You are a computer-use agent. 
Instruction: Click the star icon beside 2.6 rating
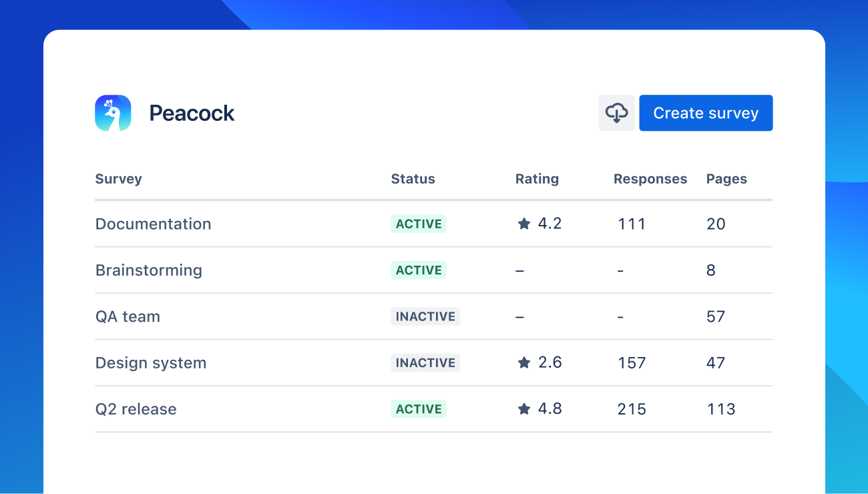click(524, 363)
